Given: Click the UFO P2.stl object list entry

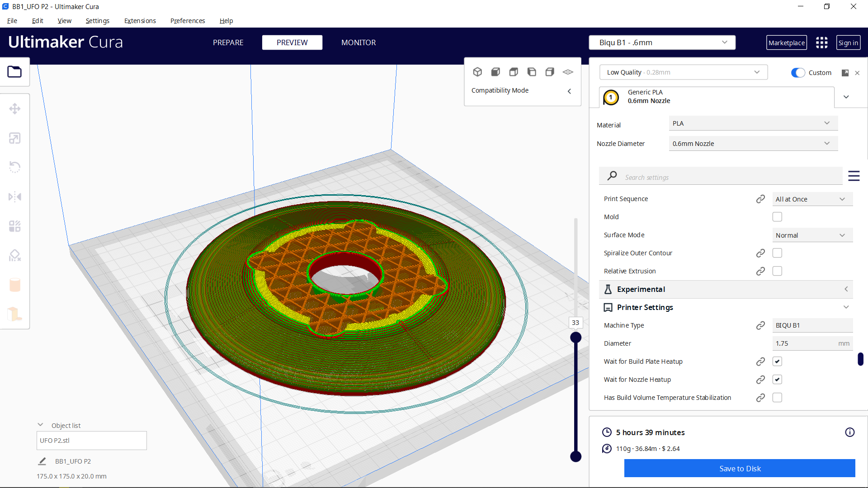Looking at the screenshot, I should click(91, 440).
